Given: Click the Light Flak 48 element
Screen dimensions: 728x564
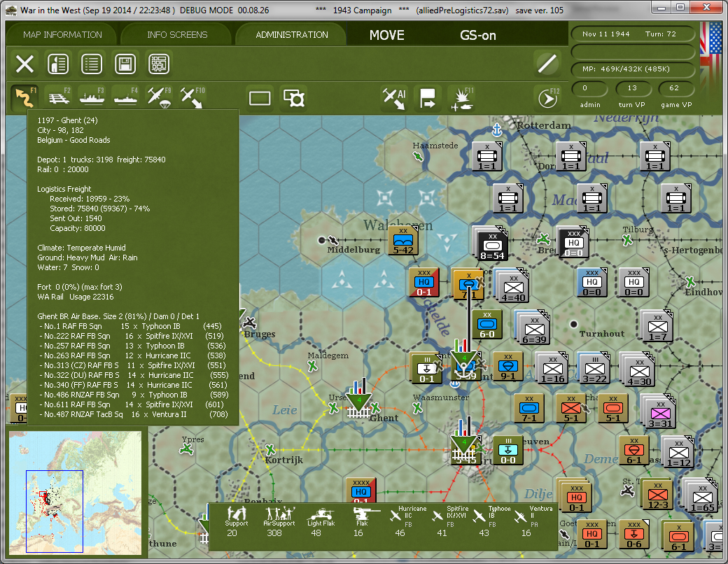Looking at the screenshot, I should tap(321, 522).
